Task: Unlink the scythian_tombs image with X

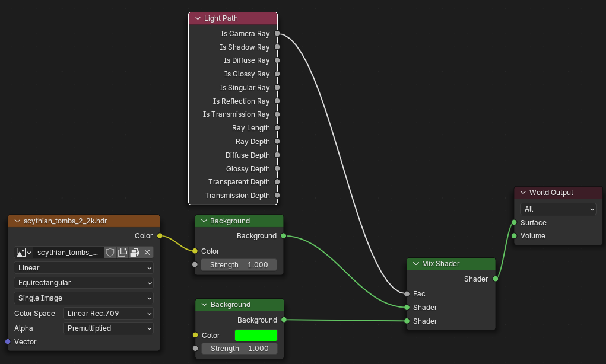Action: [x=147, y=253]
